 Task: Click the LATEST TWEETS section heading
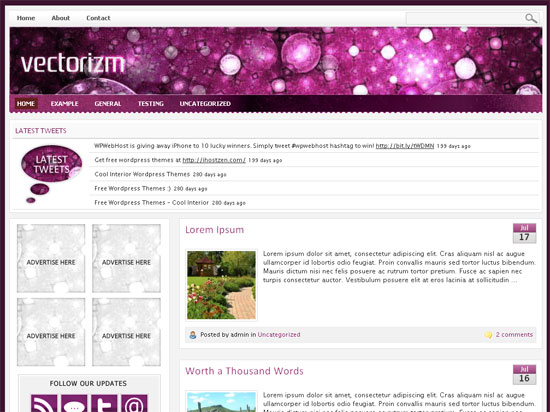[x=41, y=131]
